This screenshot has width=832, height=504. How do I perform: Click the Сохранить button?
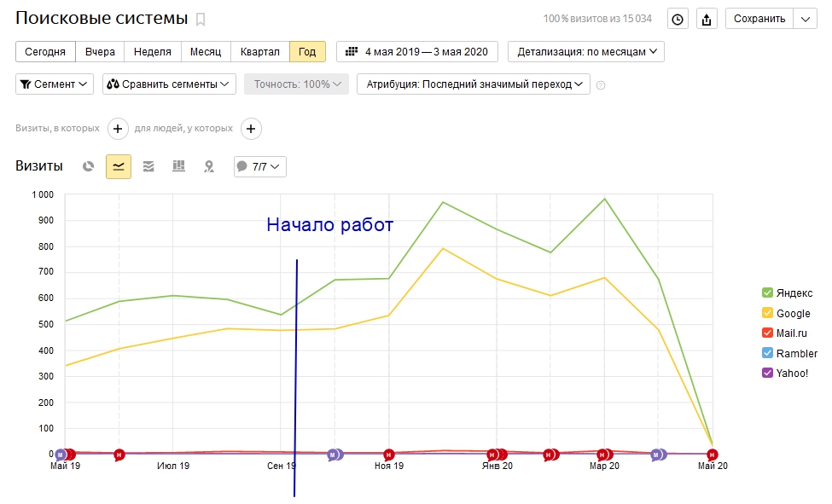pyautogui.click(x=759, y=19)
